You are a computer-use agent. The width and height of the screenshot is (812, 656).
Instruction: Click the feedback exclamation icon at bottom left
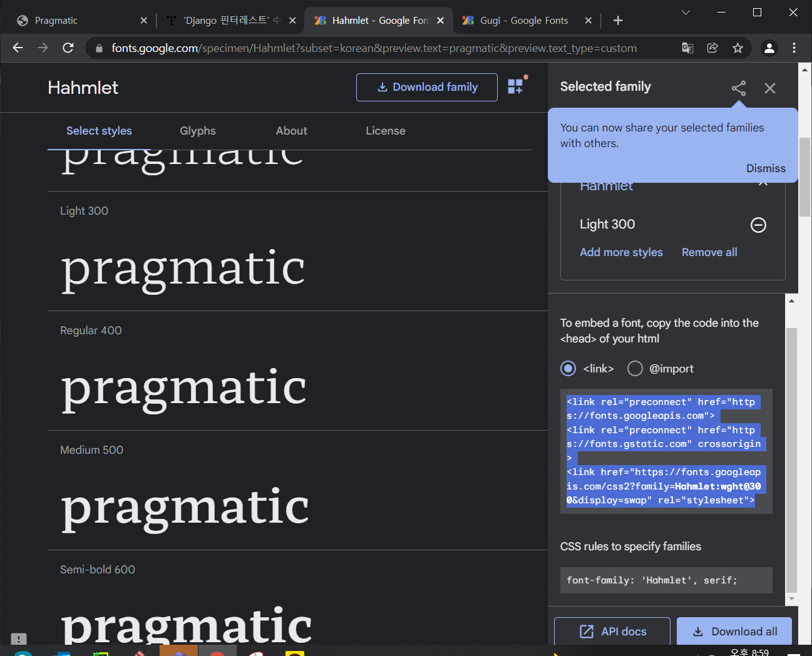(19, 638)
